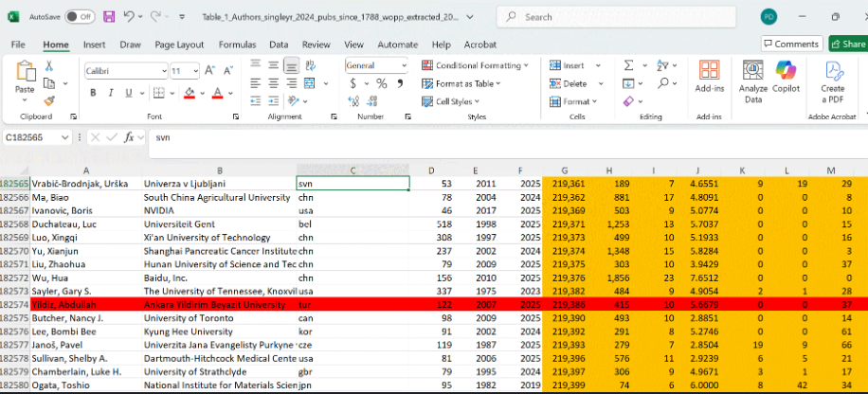868x394 pixels.
Task: Expand the Conditional Formatting dropdown
Action: (476, 65)
